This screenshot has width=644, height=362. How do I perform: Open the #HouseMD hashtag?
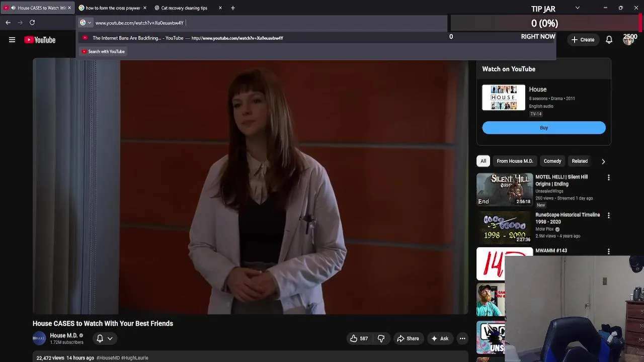click(108, 358)
